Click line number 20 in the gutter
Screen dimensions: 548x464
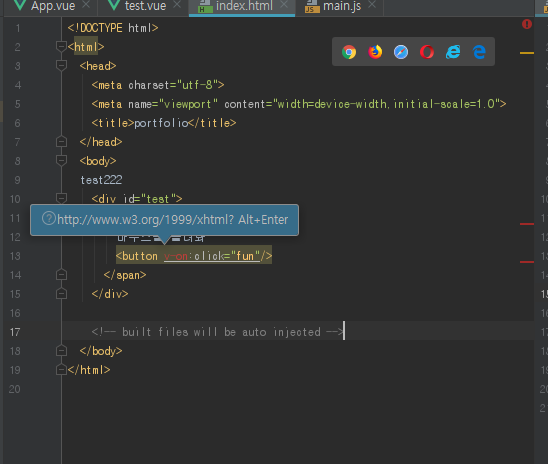click(15, 389)
